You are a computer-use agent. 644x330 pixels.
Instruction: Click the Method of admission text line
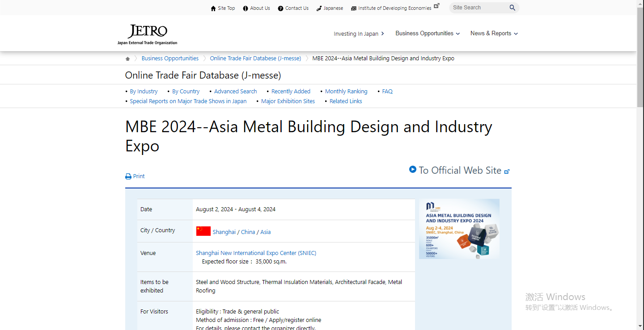click(258, 320)
